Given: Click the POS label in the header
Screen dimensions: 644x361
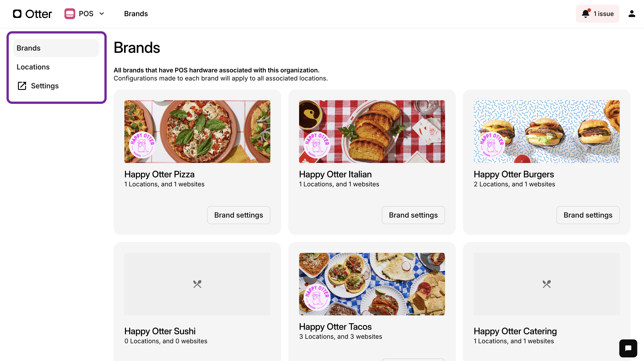Looking at the screenshot, I should point(86,14).
